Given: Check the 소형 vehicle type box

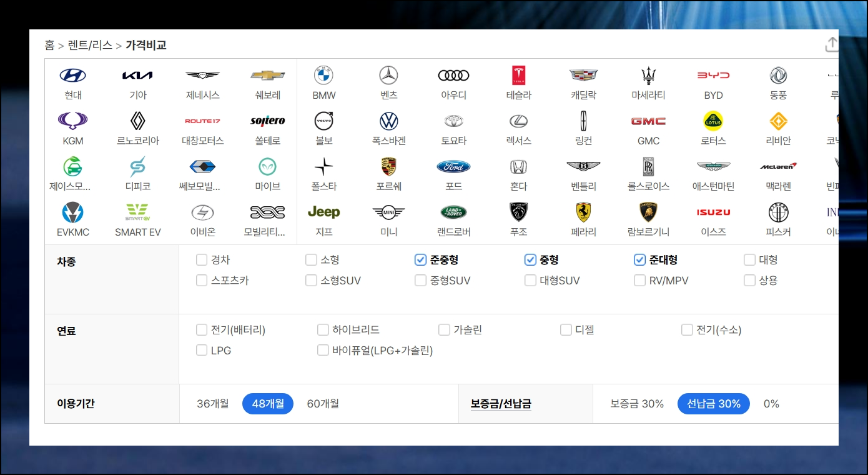Looking at the screenshot, I should point(311,260).
